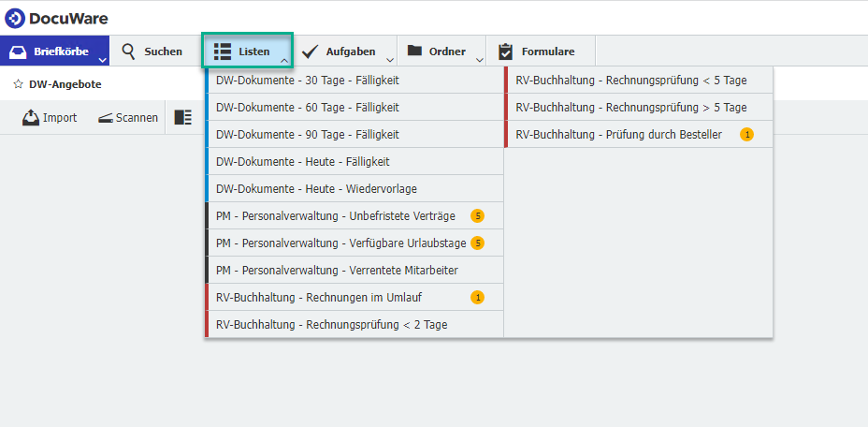Select PM - Personalverwaltung - Verrentete Mitarbeiter
This screenshot has height=427, width=868.
pyautogui.click(x=354, y=270)
